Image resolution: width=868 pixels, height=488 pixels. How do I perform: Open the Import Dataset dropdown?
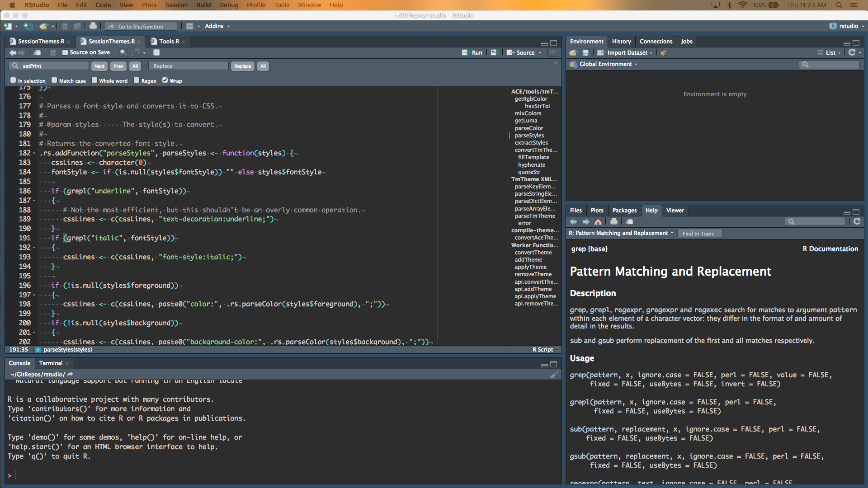[627, 53]
